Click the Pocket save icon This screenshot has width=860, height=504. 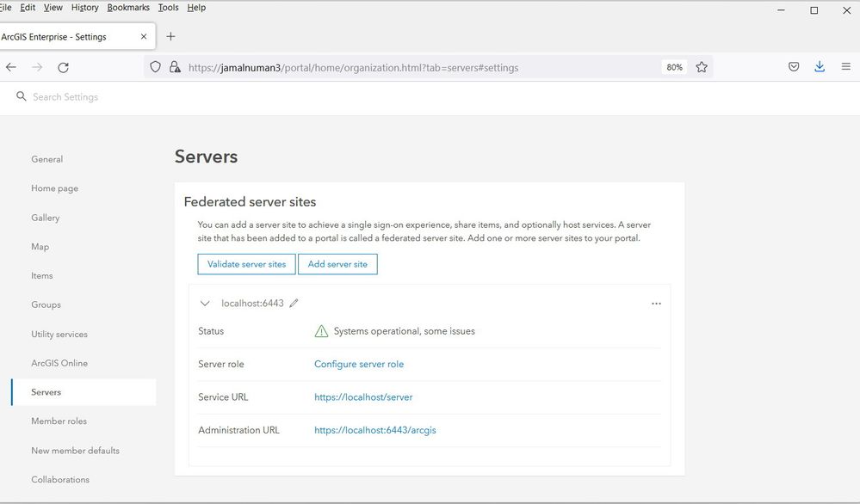[794, 67]
